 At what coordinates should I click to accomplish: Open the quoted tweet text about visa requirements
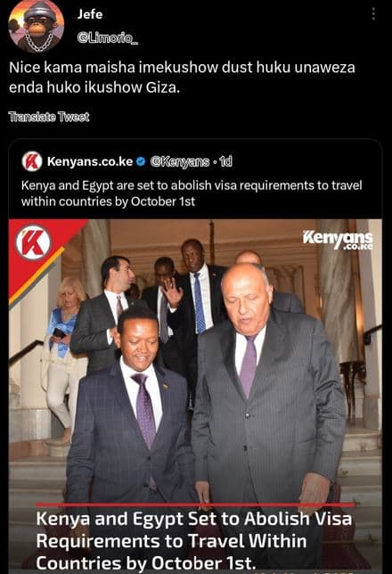click(192, 193)
